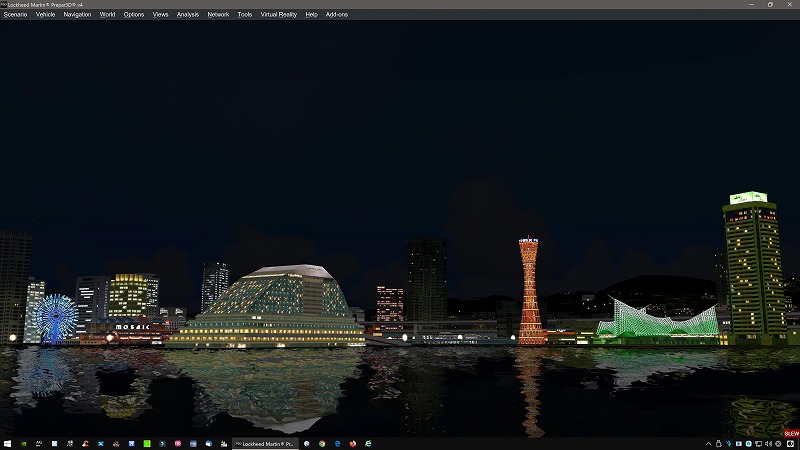Select the Tools menu
Viewport: 800px width, 450px height.
coord(245,14)
